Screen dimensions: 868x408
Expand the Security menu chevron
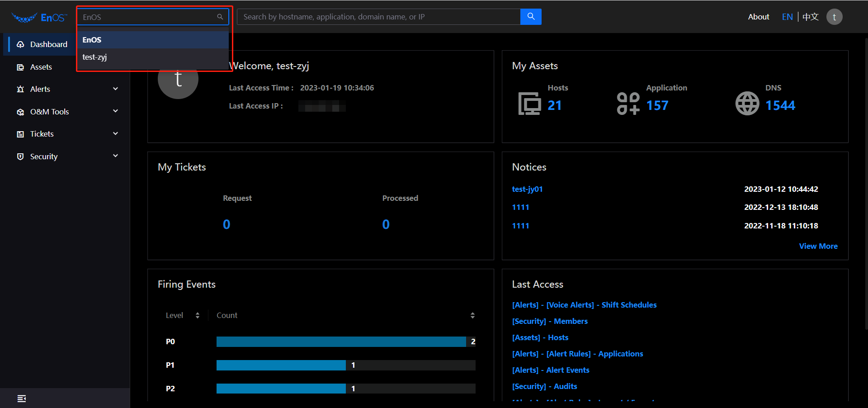tap(115, 156)
